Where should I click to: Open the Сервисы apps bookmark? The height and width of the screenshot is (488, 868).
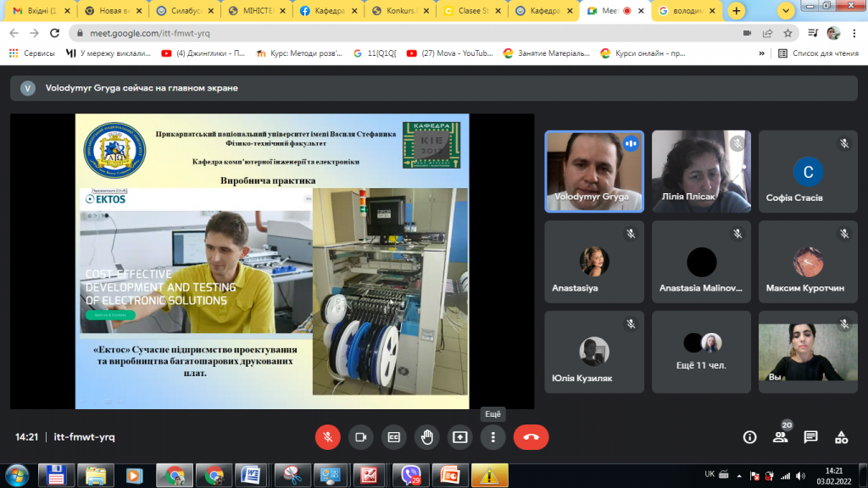[31, 53]
